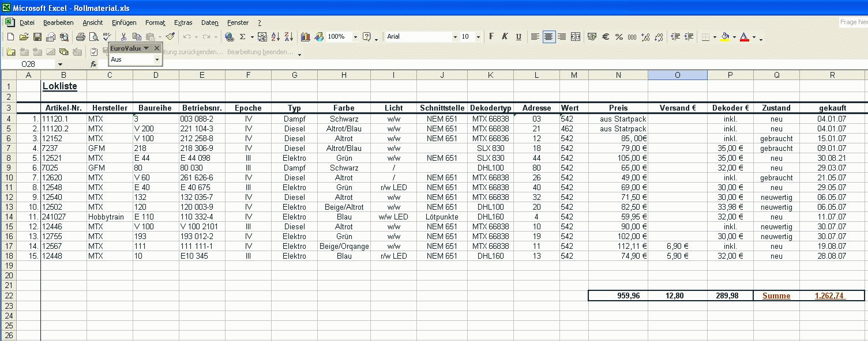
Task: Open the chart wizard icon
Action: coord(305,37)
